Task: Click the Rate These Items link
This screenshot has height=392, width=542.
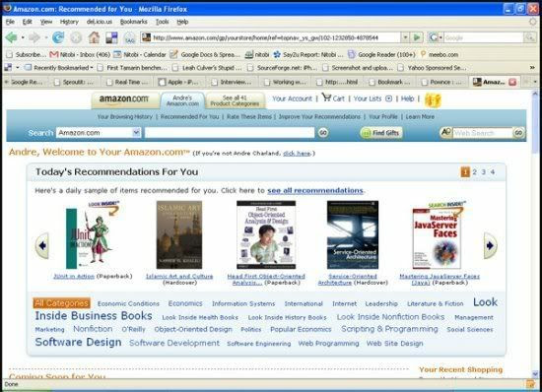Action: (x=249, y=117)
